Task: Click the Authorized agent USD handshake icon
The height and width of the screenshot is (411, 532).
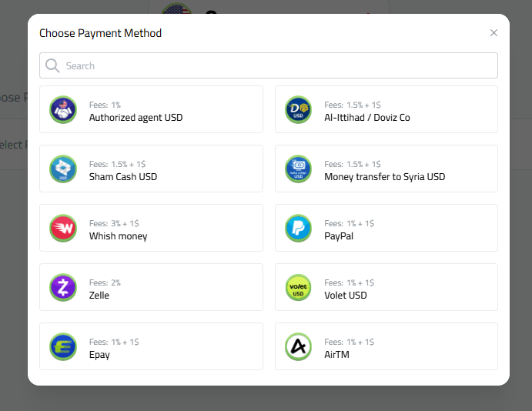Action: [63, 109]
